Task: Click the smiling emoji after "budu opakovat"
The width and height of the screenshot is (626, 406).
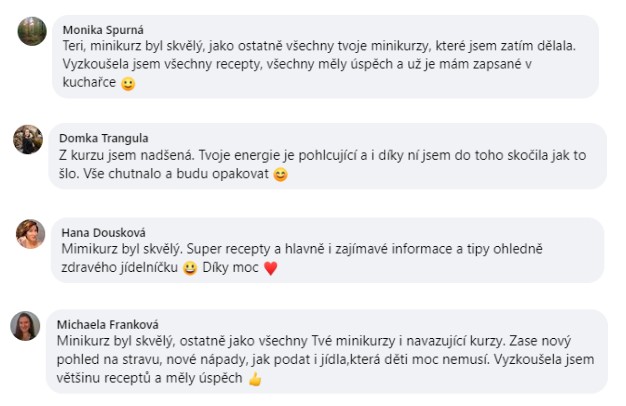Action: coord(280,175)
